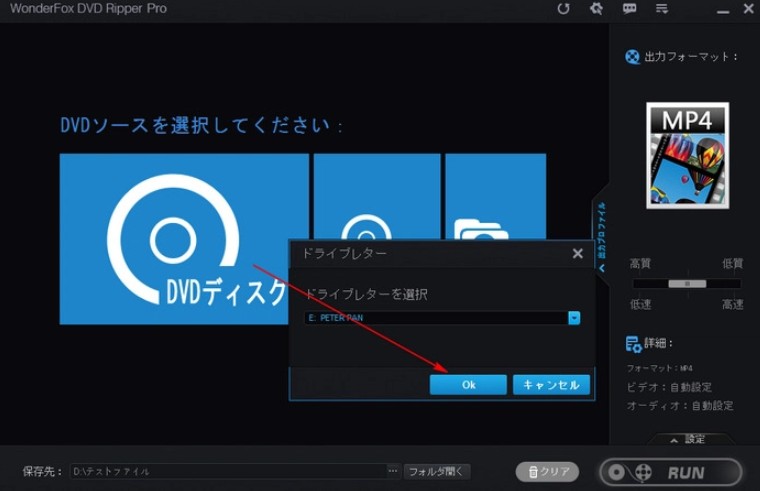Screen dimensions: 760x491
Task: Click the フォーマット：MP4 text
Action: pyautogui.click(x=660, y=368)
